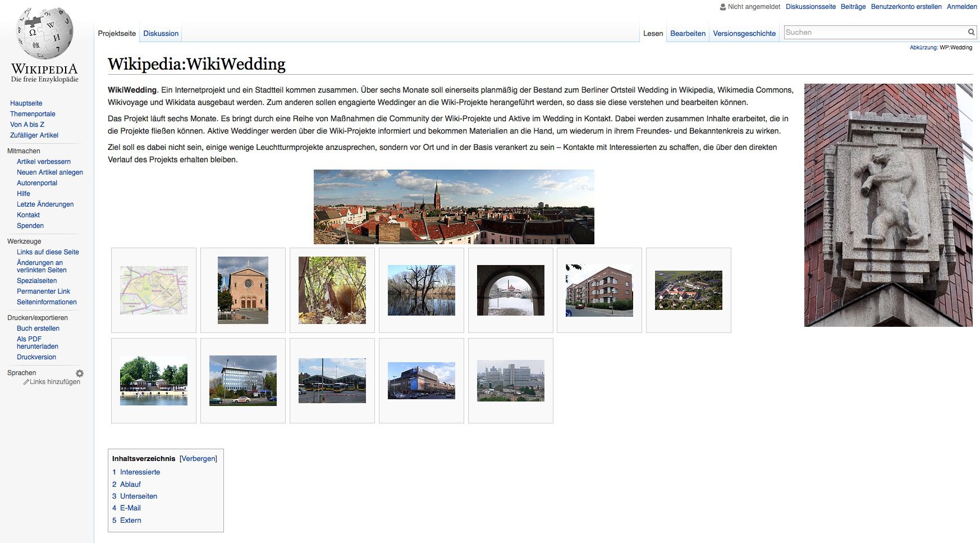Open the high-rise complex thumbnail
Viewport: 980px width, 543px height.
[x=511, y=381]
